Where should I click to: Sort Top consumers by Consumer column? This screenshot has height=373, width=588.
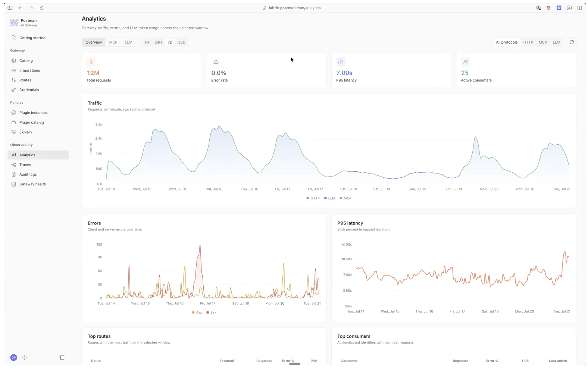pyautogui.click(x=349, y=361)
